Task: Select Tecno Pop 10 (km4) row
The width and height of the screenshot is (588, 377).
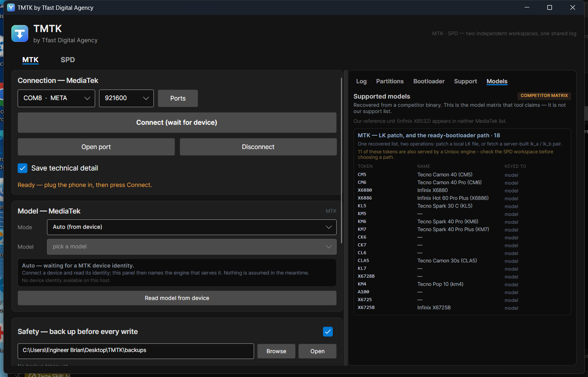Action: [462, 284]
